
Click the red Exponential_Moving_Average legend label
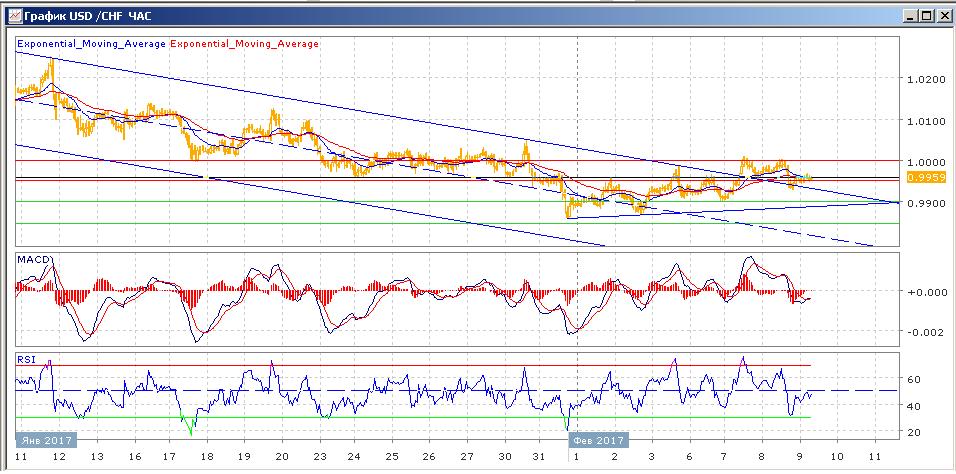coord(246,44)
